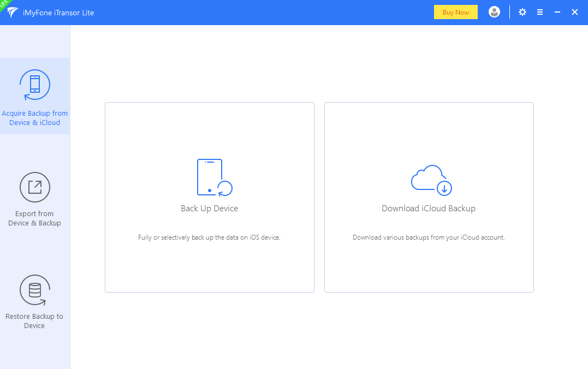This screenshot has width=588, height=369.
Task: Minimize the iTransor Lite window
Action: pyautogui.click(x=557, y=12)
